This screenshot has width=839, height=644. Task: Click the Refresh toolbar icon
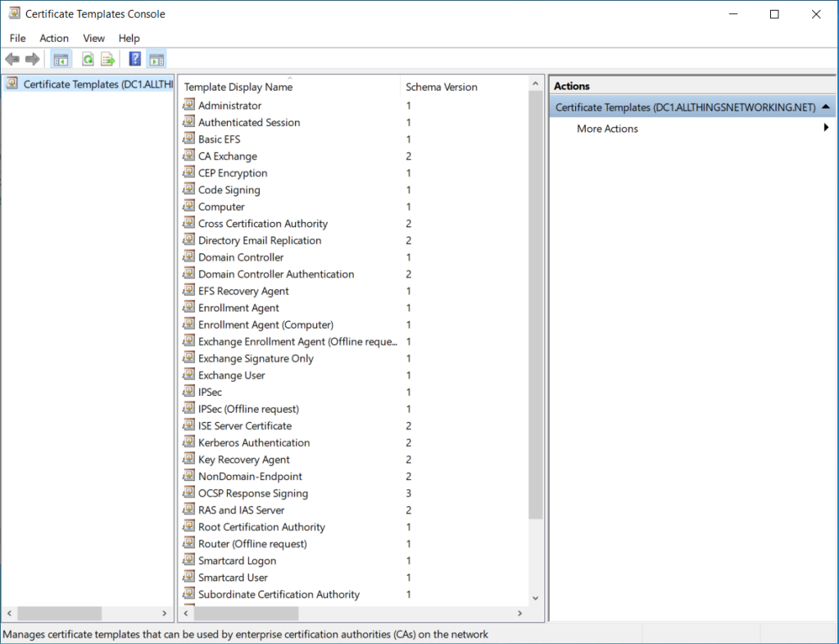pyautogui.click(x=88, y=59)
